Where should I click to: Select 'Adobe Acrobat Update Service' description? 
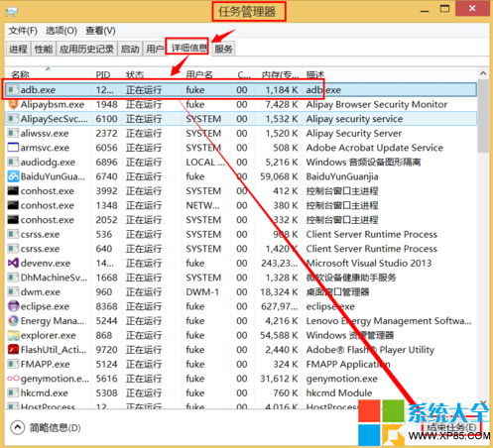click(375, 148)
